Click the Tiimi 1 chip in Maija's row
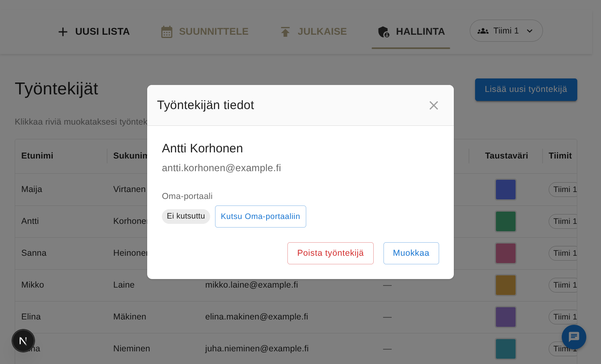The image size is (601, 364). click(x=563, y=190)
